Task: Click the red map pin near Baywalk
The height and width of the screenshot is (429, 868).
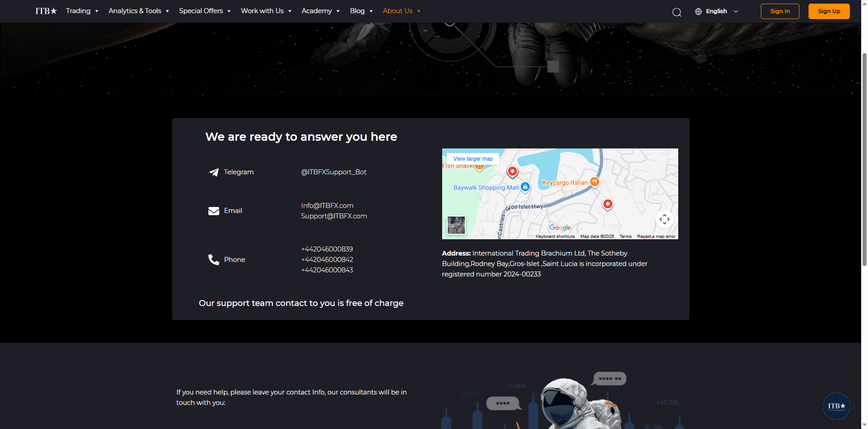Action: coord(513,172)
